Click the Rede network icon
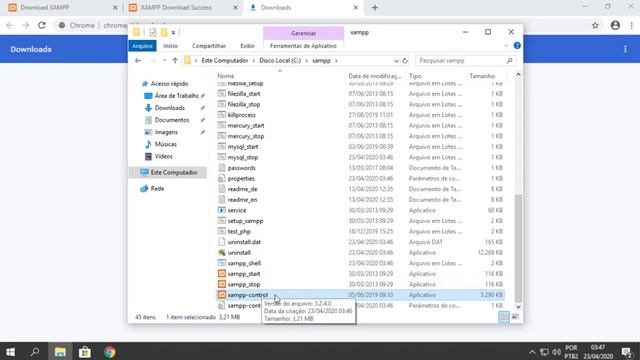Image resolution: width=640 pixels, height=360 pixels. (x=144, y=189)
